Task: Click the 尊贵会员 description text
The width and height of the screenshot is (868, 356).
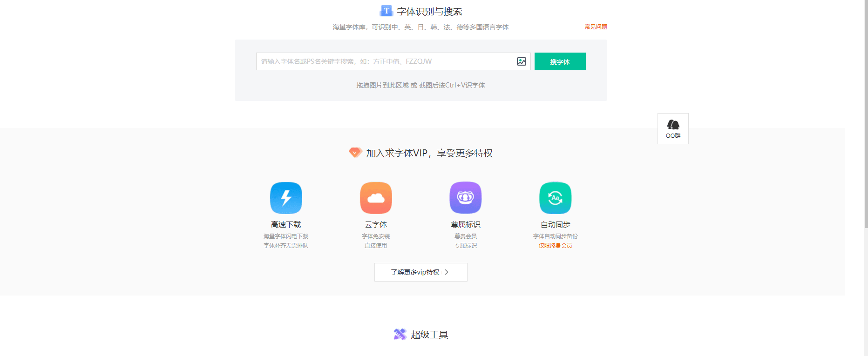Action: (x=466, y=236)
